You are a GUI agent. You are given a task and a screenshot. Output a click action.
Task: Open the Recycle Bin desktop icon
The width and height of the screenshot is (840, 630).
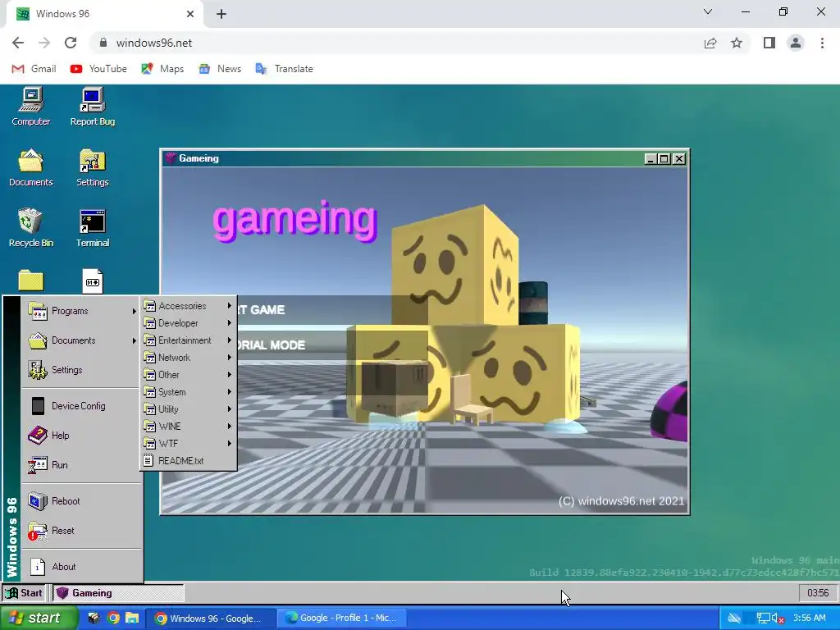click(x=31, y=228)
